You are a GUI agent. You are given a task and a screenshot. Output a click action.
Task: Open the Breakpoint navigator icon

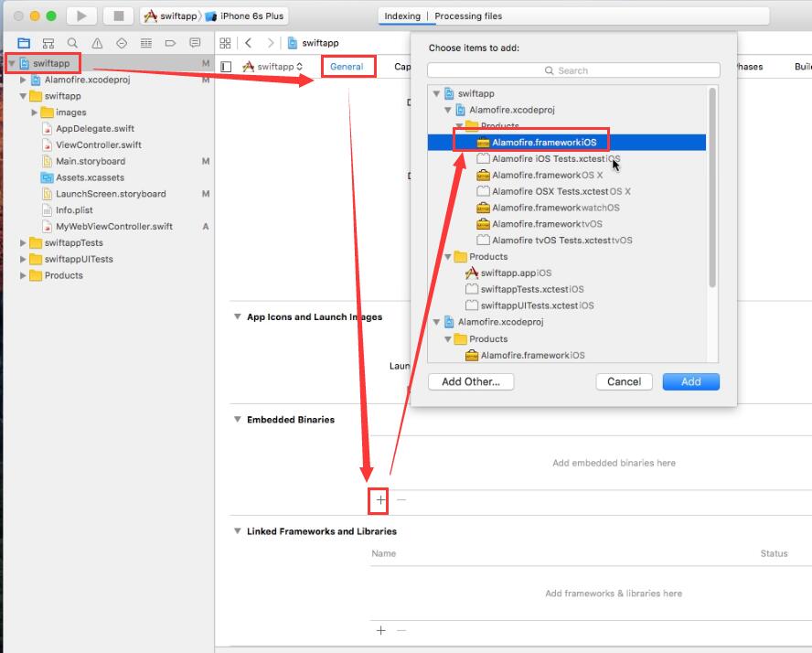[x=170, y=43]
